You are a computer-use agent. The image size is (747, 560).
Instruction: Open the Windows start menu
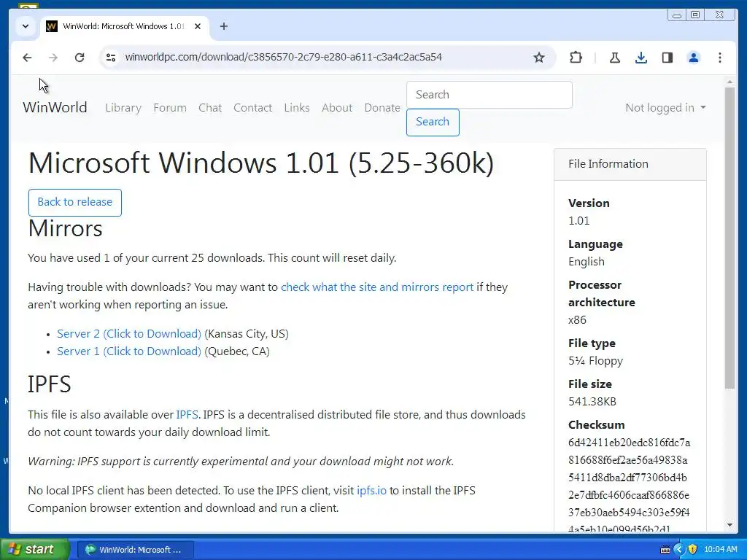(x=35, y=550)
